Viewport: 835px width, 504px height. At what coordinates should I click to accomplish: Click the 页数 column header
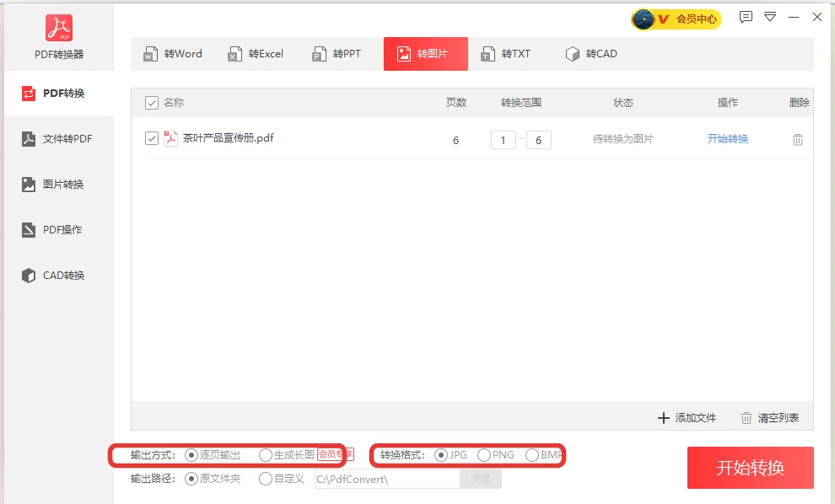tap(455, 103)
